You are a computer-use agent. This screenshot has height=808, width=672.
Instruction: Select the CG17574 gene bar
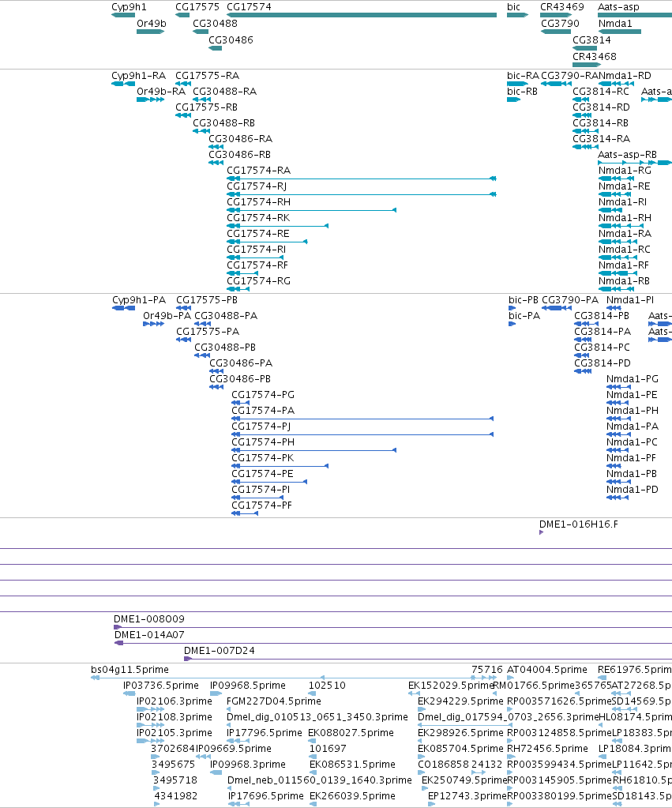coord(362,15)
